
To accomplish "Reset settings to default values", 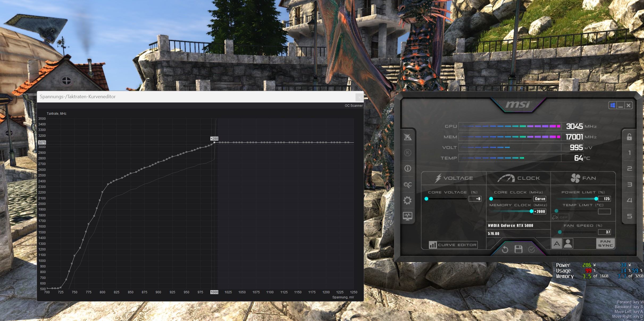I will pos(505,249).
